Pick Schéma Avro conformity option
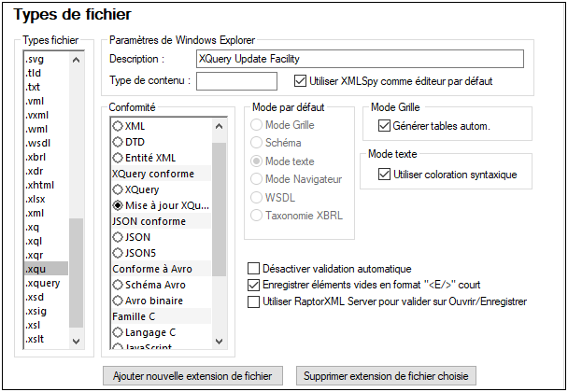 click(x=119, y=285)
